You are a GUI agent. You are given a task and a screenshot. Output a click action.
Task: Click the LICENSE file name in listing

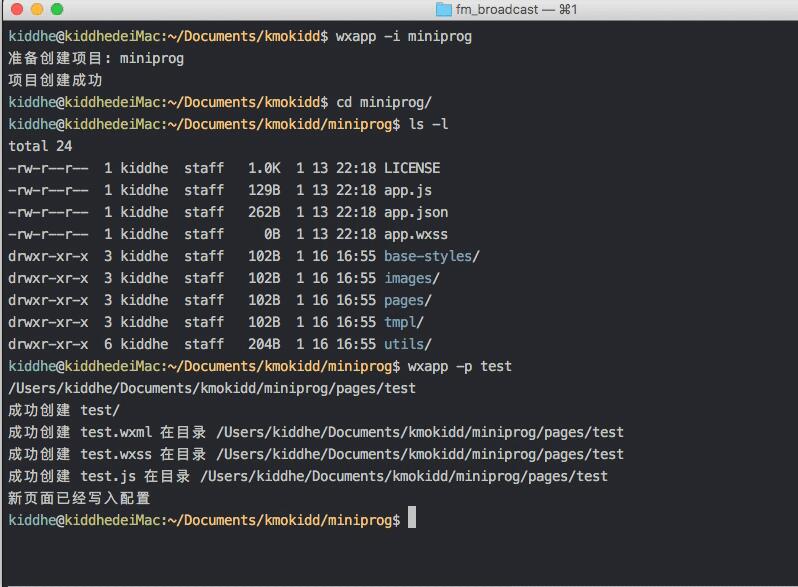(411, 168)
